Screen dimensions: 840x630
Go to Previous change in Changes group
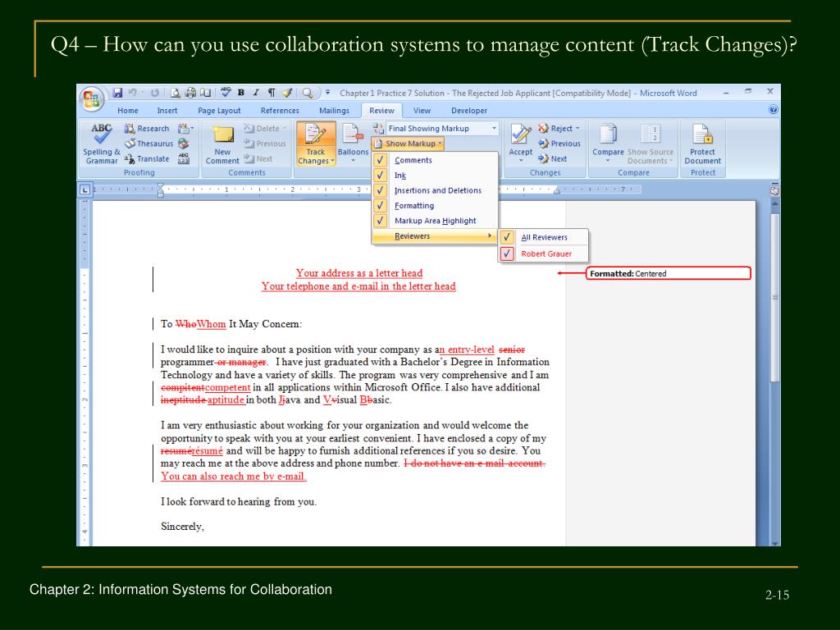pos(559,144)
